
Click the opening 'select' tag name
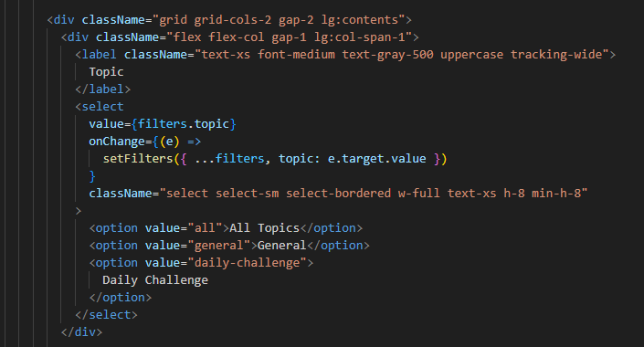[102, 107]
